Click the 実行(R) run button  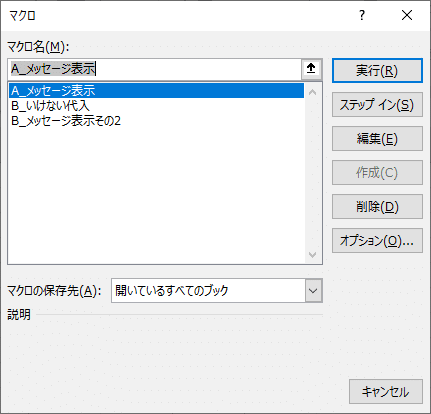click(377, 71)
